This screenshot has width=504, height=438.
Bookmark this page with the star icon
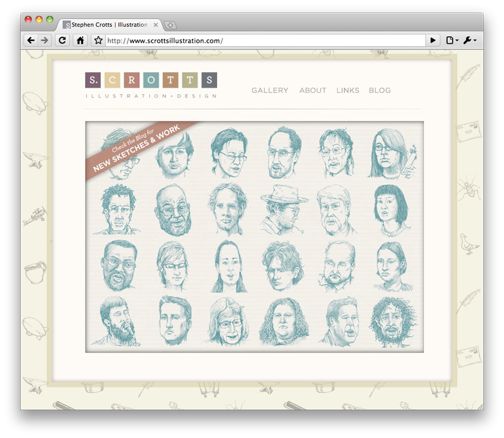pyautogui.click(x=98, y=40)
